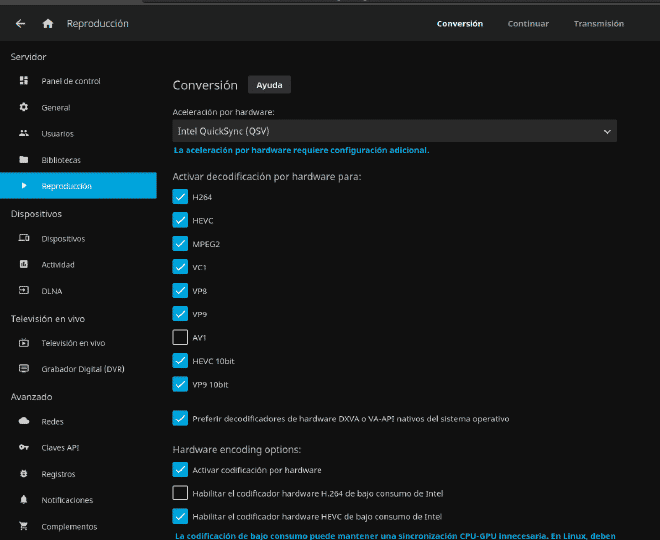Uncheck the HEVC decoding checkbox
The image size is (660, 540).
(180, 220)
